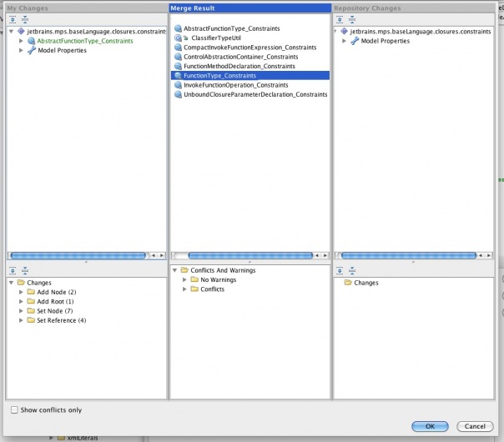Expand the Add Node (2) folder
The width and height of the screenshot is (504, 442).
coord(21,292)
